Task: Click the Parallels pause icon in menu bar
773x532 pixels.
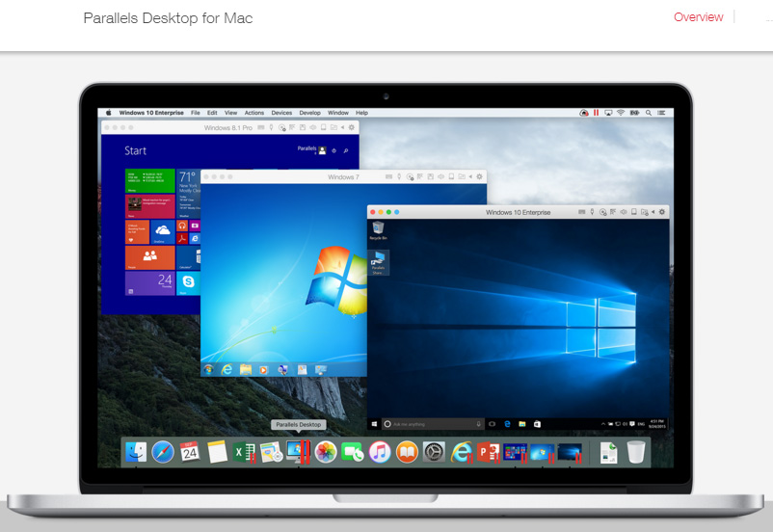Action: click(x=596, y=113)
